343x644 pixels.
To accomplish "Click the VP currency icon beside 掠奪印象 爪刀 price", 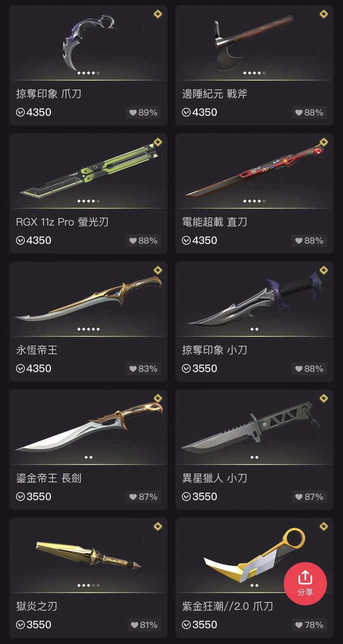I will 20,112.
